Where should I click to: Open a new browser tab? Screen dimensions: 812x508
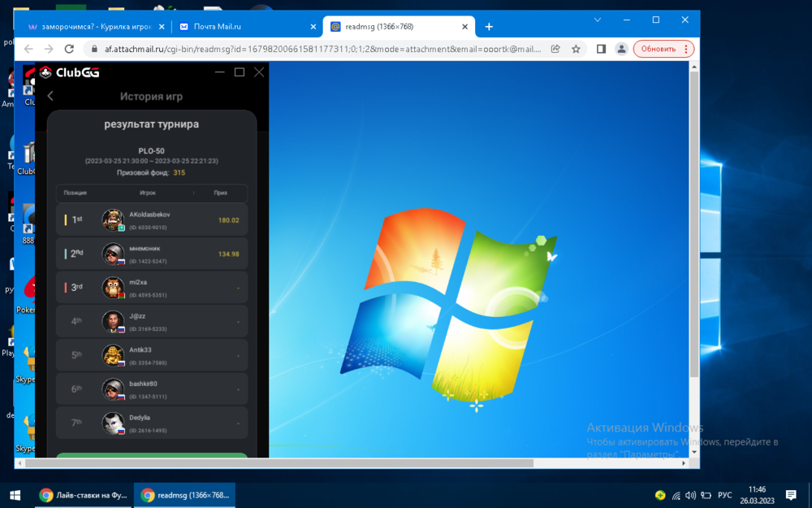[x=489, y=27]
